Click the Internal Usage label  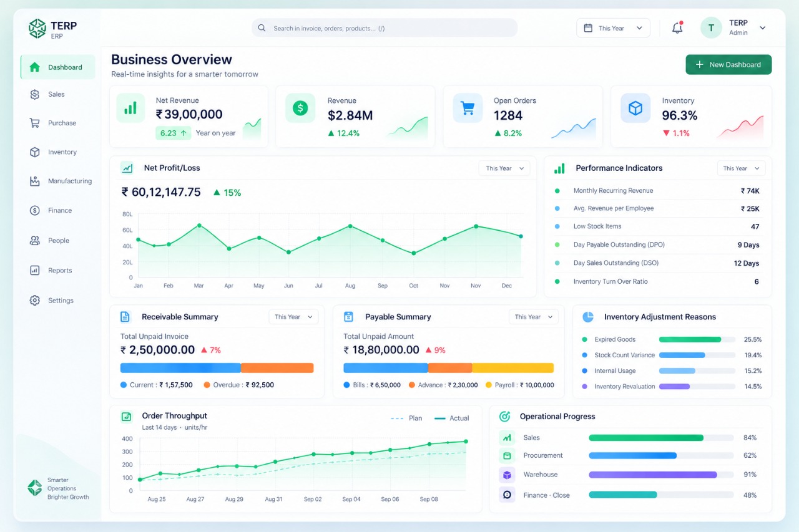[615, 371]
